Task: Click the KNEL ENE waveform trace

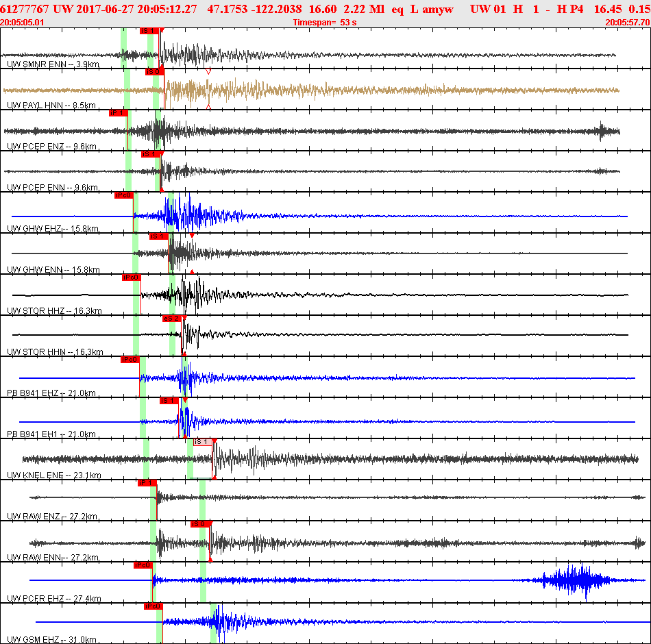Action: (x=330, y=459)
